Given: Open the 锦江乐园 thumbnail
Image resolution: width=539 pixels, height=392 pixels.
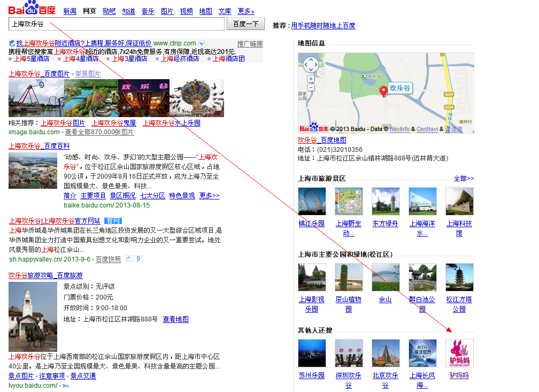Looking at the screenshot, I should pyautogui.click(x=312, y=201).
